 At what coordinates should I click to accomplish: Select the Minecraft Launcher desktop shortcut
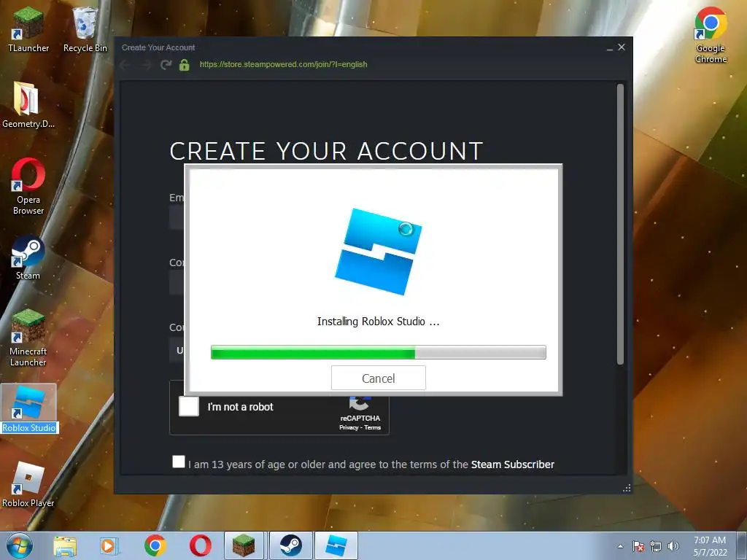pyautogui.click(x=28, y=338)
